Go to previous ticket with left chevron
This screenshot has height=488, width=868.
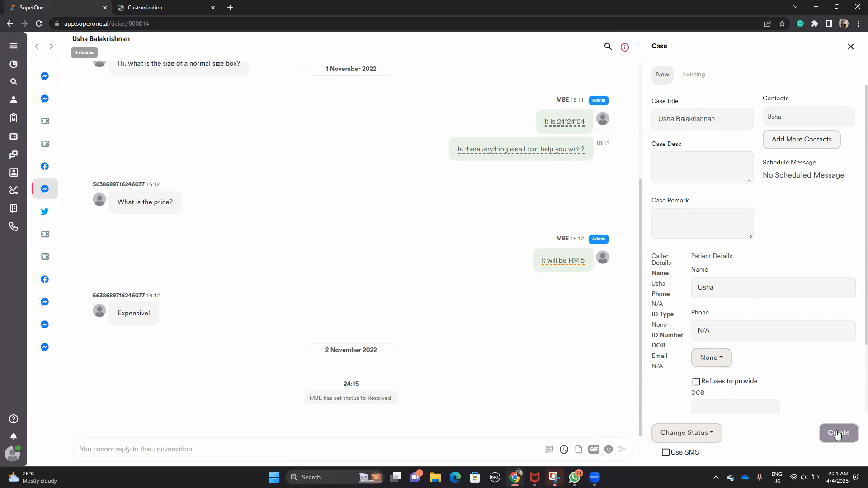click(37, 46)
